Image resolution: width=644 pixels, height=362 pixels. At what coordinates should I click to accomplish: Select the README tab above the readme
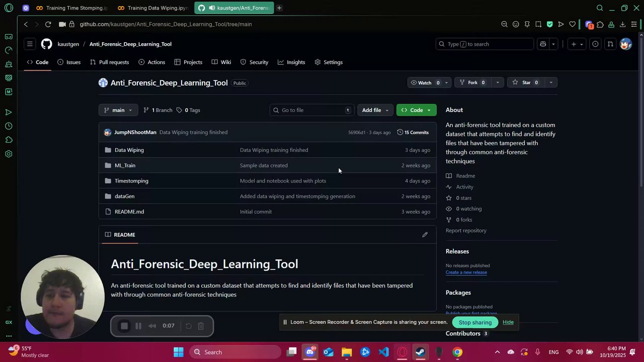click(x=120, y=235)
